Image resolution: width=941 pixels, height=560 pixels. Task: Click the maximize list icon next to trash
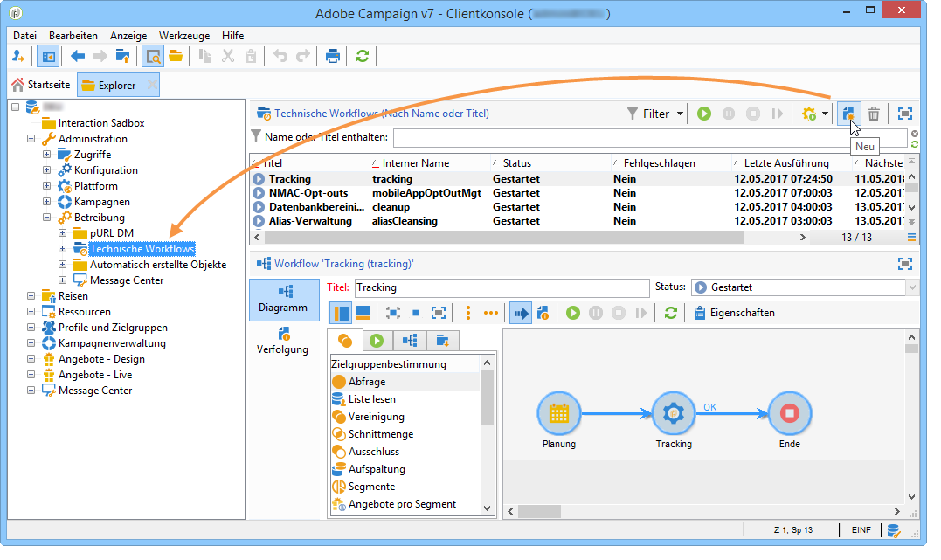click(905, 114)
